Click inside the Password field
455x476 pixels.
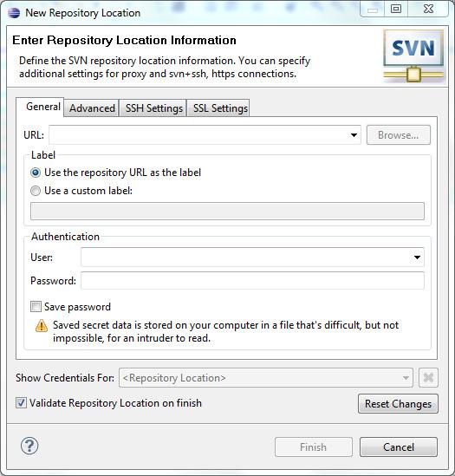point(252,281)
